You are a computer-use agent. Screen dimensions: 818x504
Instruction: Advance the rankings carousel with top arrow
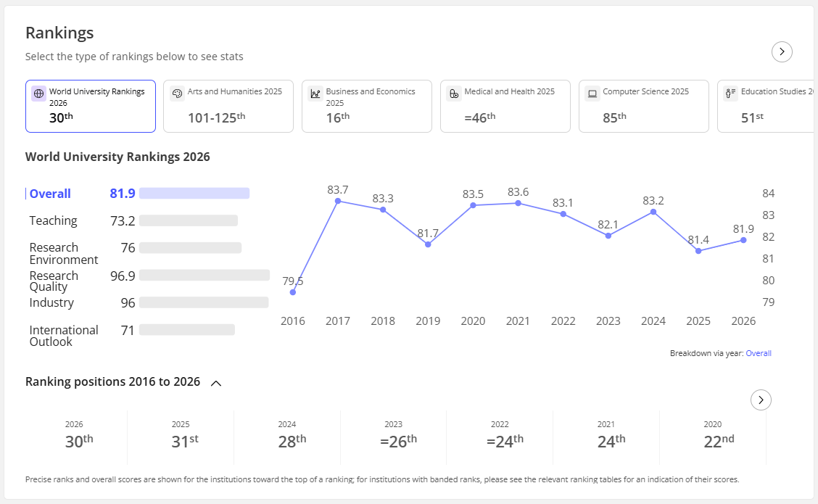coord(782,51)
